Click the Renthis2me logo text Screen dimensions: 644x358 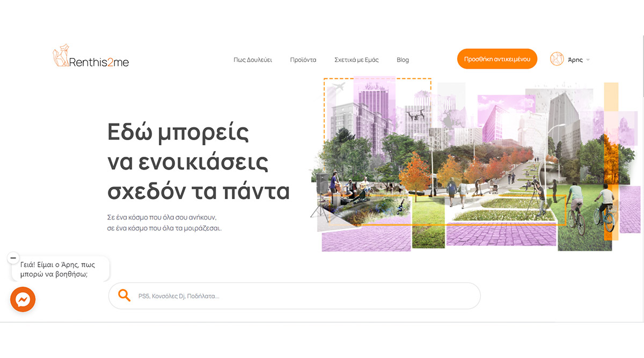[x=99, y=62]
